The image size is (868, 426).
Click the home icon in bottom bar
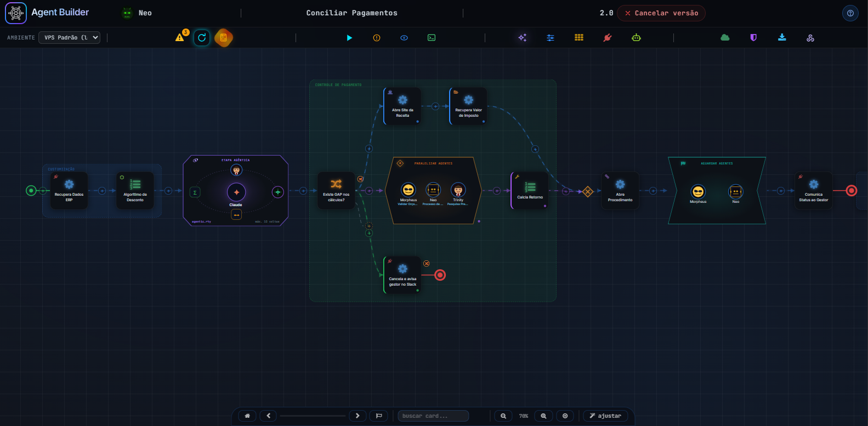coord(247,416)
